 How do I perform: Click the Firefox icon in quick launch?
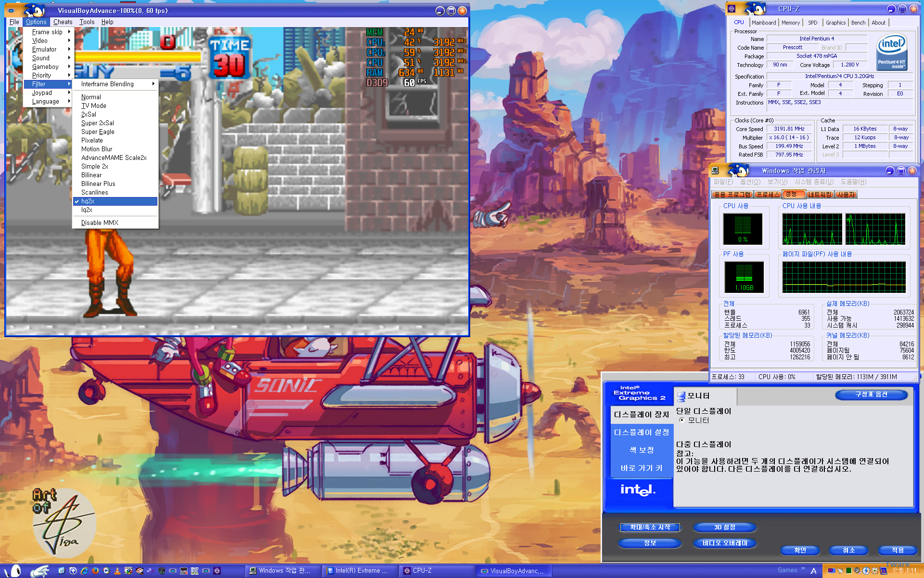click(x=95, y=571)
